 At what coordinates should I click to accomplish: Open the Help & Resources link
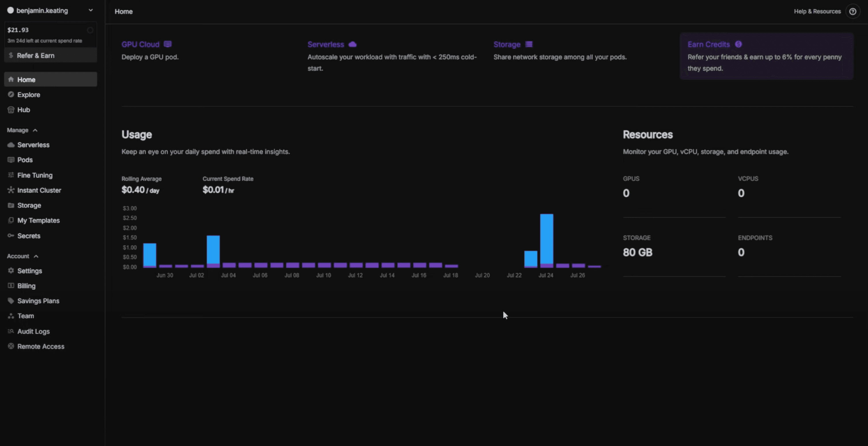tap(817, 12)
